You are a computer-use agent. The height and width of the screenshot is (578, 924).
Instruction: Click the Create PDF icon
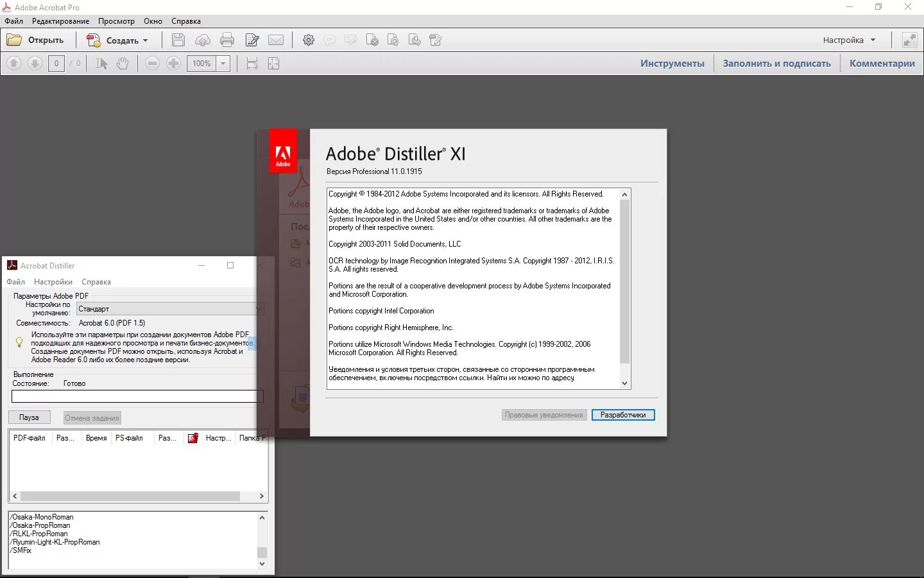coord(94,40)
